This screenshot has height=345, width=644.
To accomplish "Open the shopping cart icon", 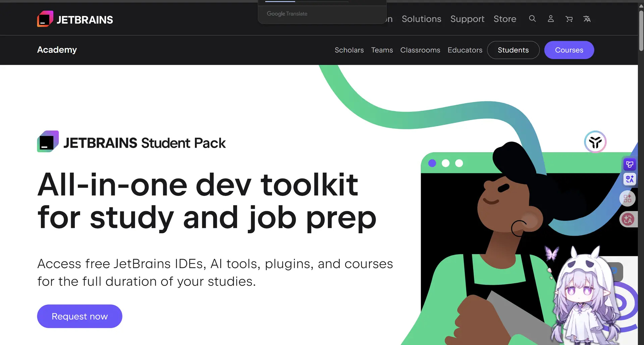I will (x=569, y=19).
